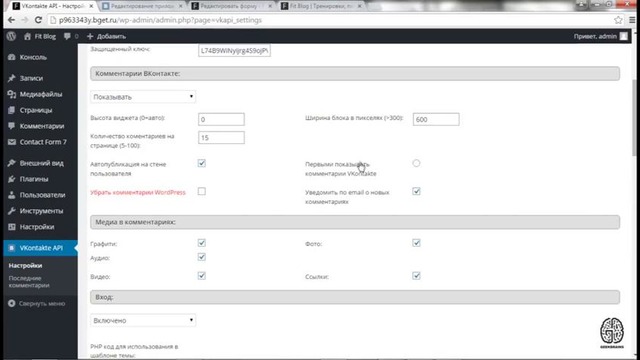Click the Консоль dashboard icon

(x=11, y=57)
